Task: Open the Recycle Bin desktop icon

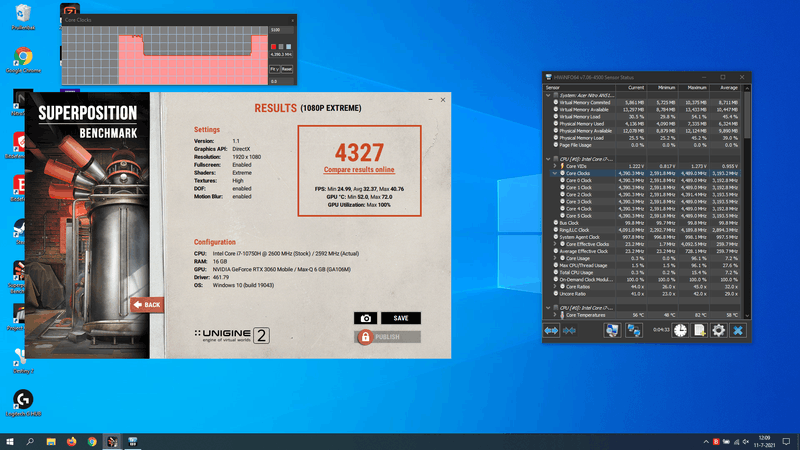Action: (23, 16)
